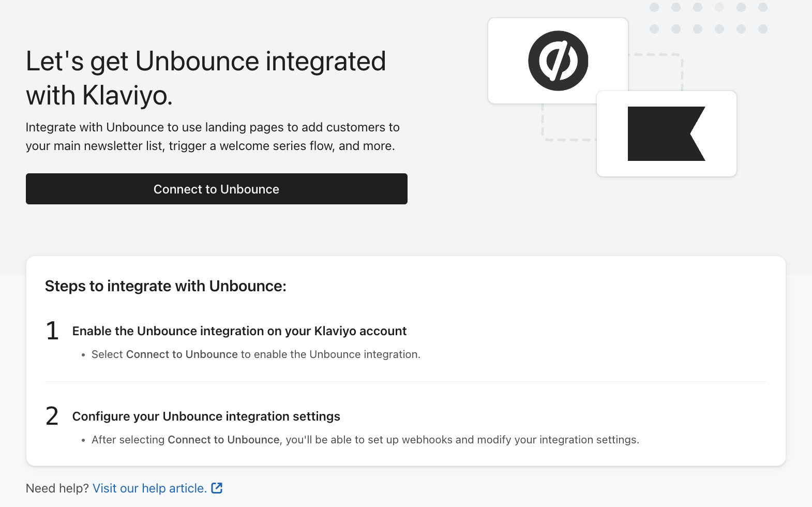This screenshot has width=812, height=507.
Task: Click the decorative grey dot grid
Action: click(x=708, y=18)
